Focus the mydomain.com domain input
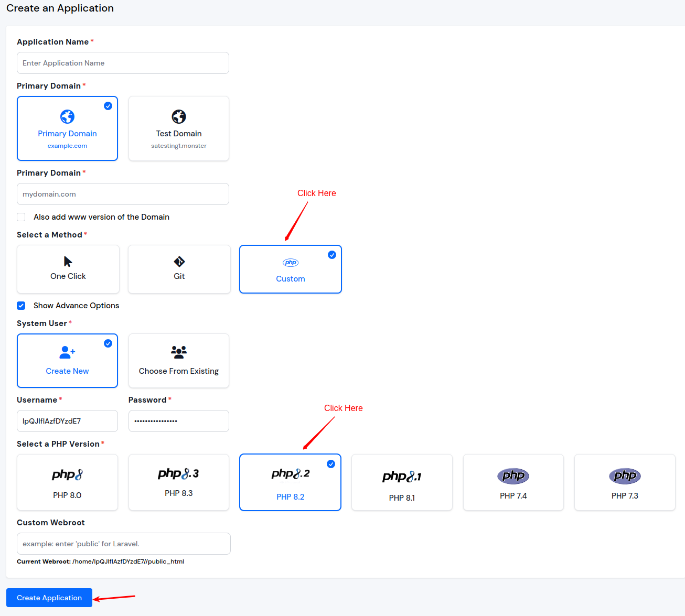This screenshot has height=616, width=685. point(123,194)
